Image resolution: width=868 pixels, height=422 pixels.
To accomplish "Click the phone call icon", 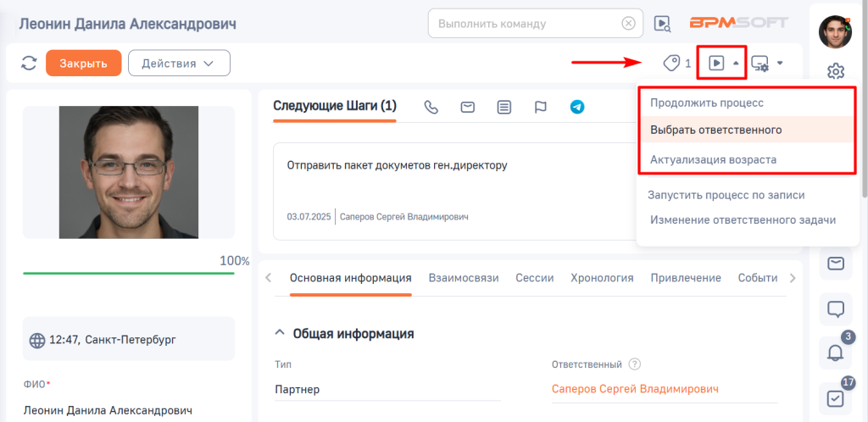I will pyautogui.click(x=431, y=108).
